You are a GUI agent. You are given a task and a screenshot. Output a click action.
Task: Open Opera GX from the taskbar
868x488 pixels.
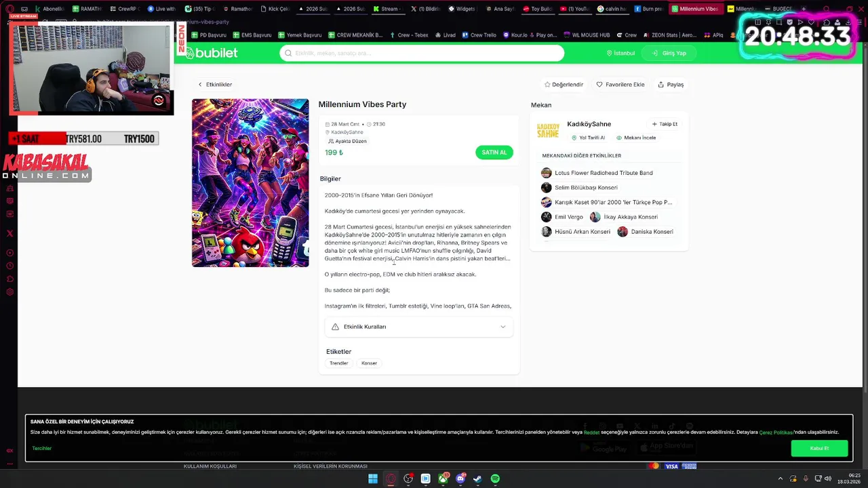pos(391,479)
